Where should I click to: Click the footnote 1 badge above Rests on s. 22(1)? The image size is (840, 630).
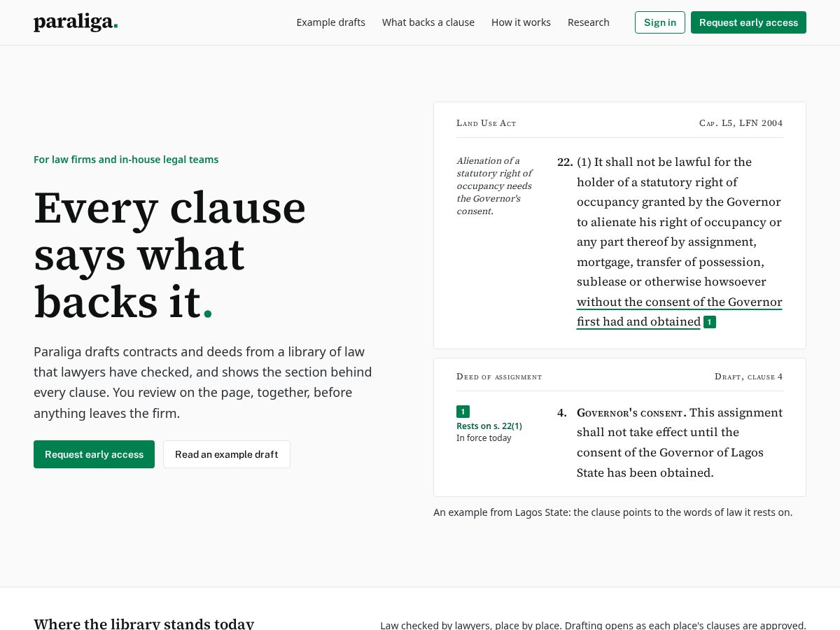click(x=463, y=412)
